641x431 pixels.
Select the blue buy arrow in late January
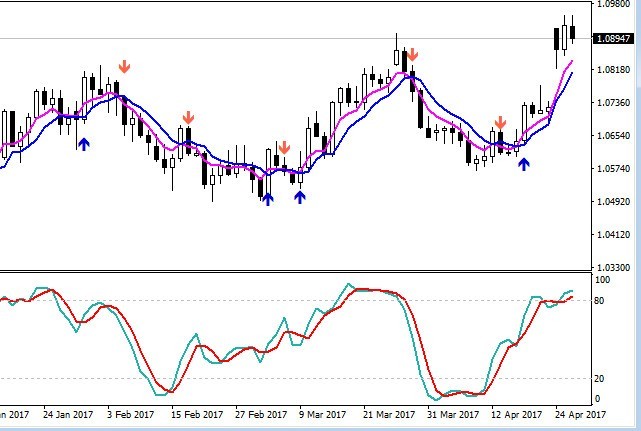(83, 144)
